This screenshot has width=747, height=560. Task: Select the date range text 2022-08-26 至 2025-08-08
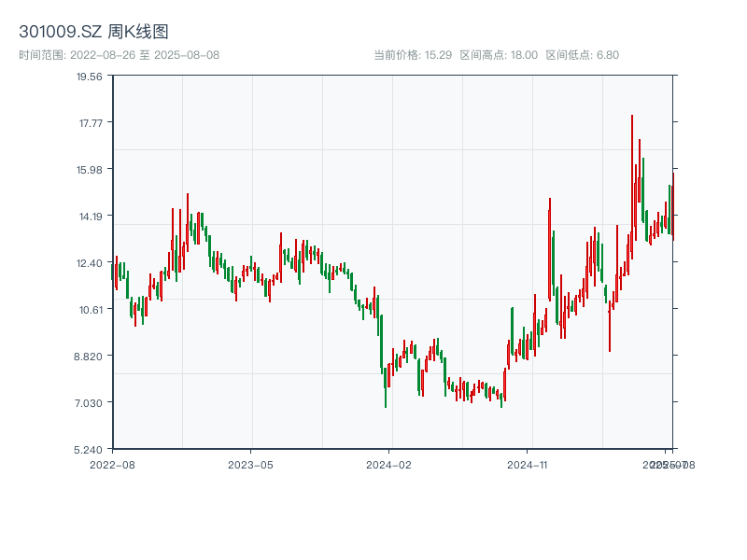click(x=145, y=55)
